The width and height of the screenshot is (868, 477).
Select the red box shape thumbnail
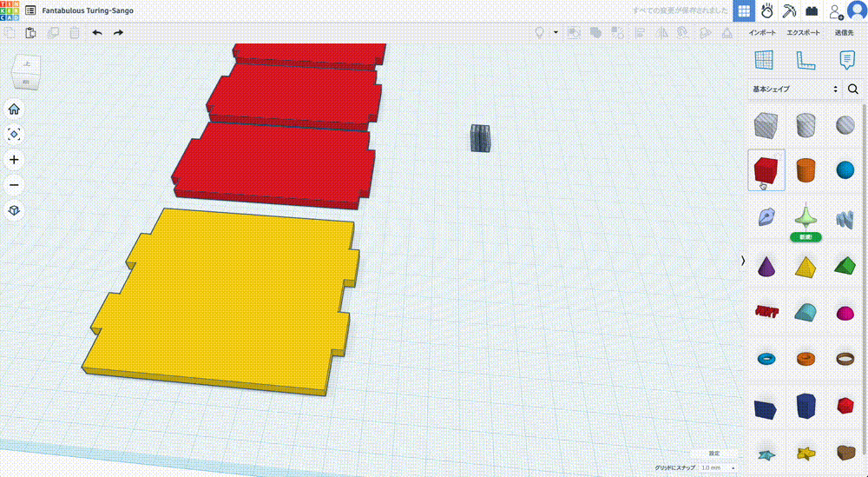(x=766, y=169)
